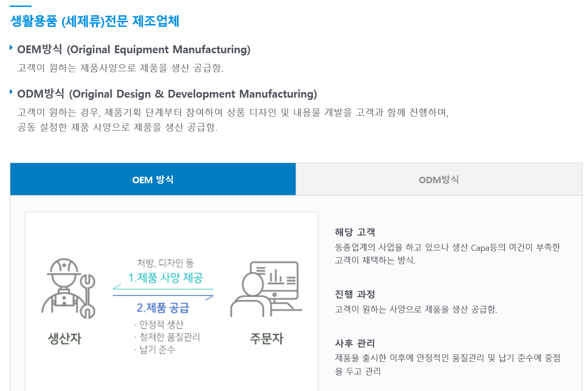Click the 주문자 label
This screenshot has width=588, height=391.
[x=266, y=339]
